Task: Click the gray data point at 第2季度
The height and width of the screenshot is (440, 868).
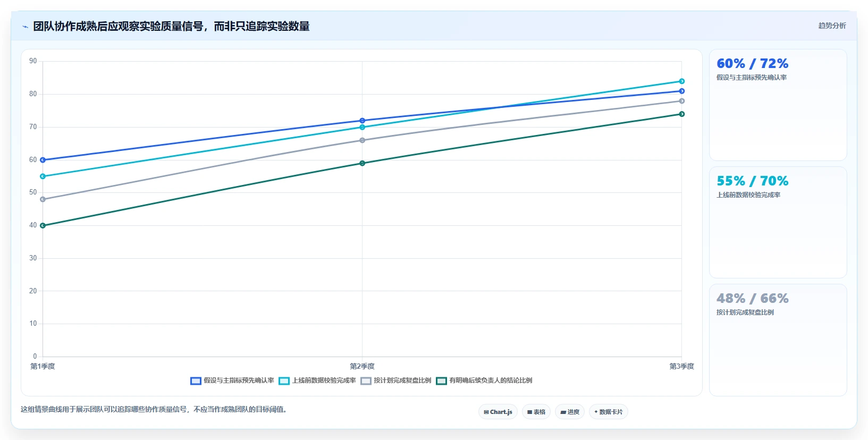Action: (363, 140)
